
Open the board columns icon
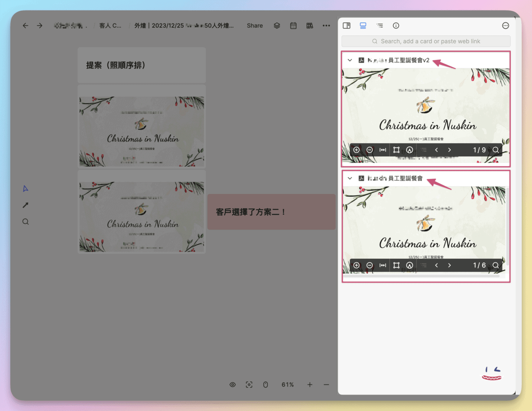pyautogui.click(x=310, y=26)
